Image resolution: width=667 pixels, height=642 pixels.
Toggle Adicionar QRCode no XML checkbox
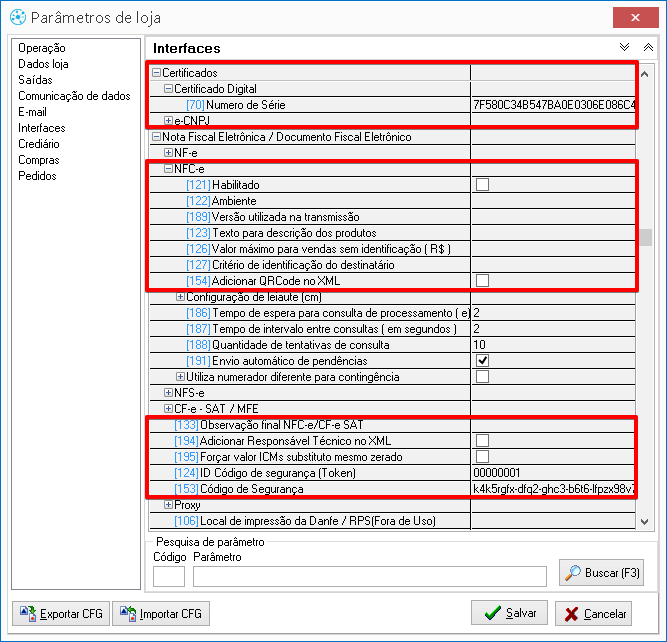482,281
